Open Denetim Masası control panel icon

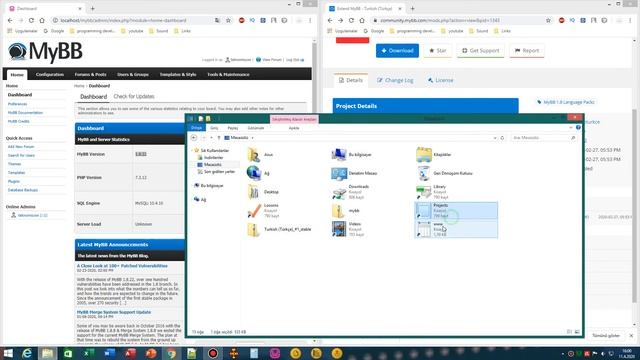tap(339, 173)
